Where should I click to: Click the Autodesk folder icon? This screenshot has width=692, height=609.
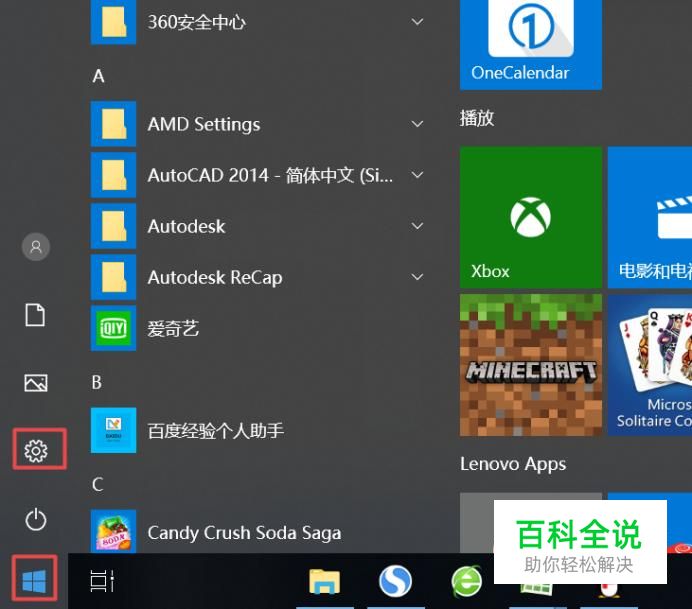pyautogui.click(x=113, y=226)
